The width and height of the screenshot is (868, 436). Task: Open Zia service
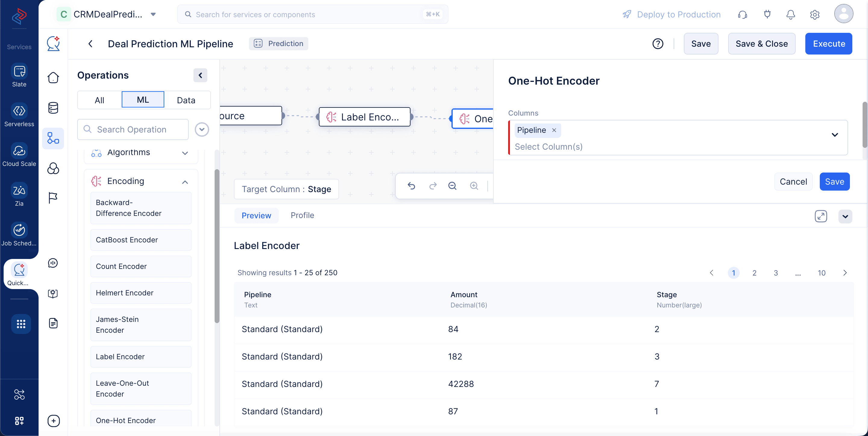[x=19, y=195]
